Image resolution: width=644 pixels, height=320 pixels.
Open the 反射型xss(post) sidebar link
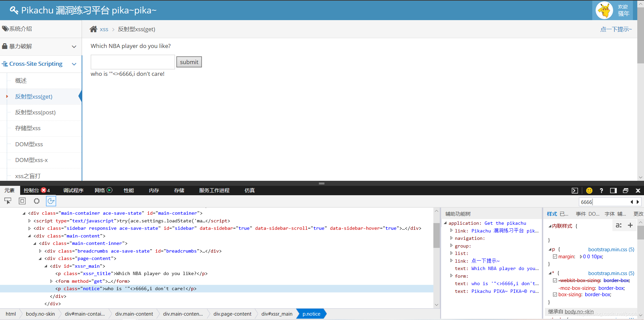pos(35,112)
